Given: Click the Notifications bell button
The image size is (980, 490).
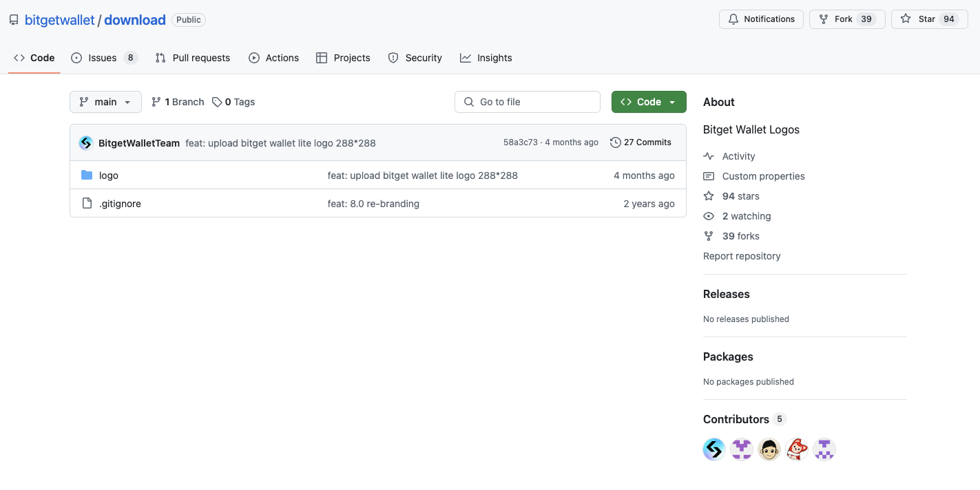Looking at the screenshot, I should pos(761,19).
